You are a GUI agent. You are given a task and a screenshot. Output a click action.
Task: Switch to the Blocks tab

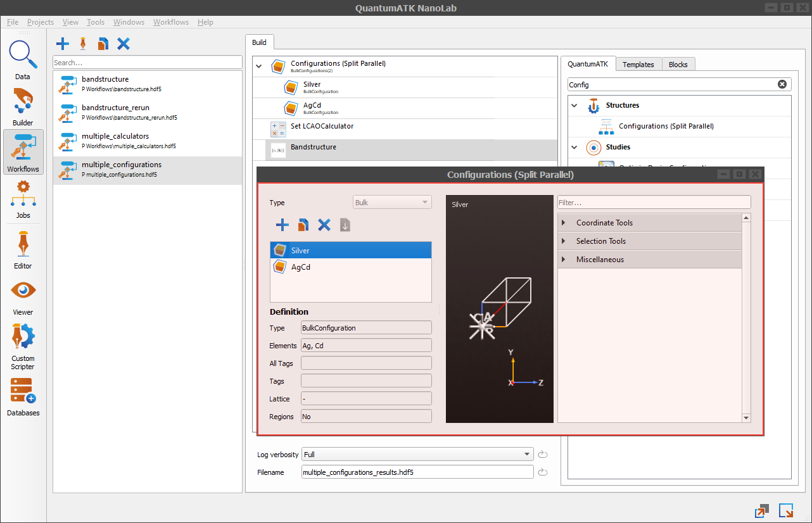[678, 65]
